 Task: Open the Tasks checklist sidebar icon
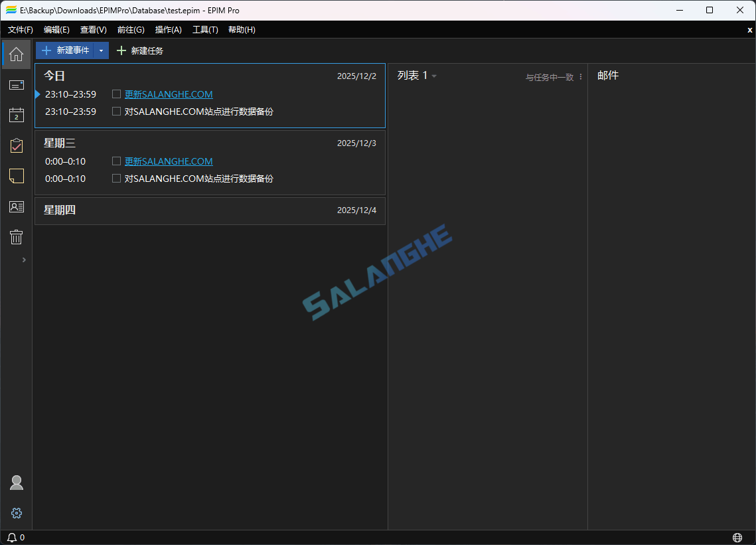click(17, 146)
